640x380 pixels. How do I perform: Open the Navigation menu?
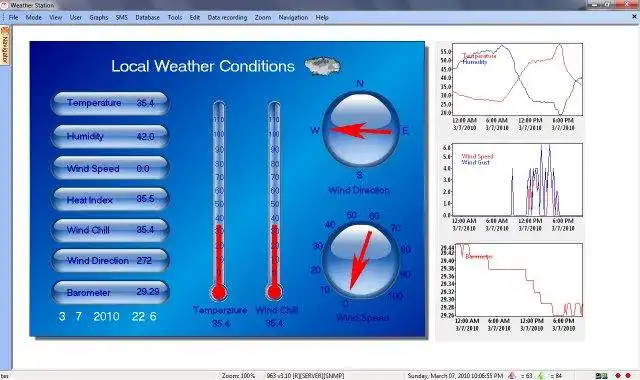pos(293,18)
